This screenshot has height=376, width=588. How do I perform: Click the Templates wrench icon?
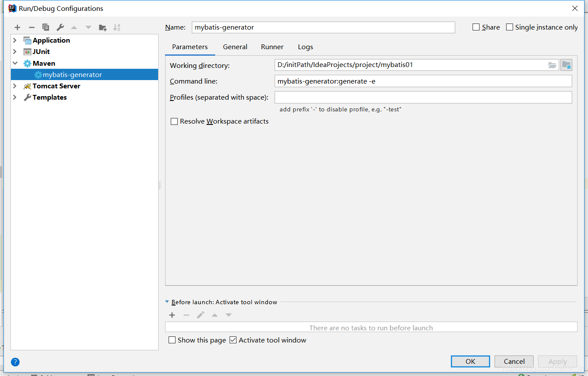point(27,97)
